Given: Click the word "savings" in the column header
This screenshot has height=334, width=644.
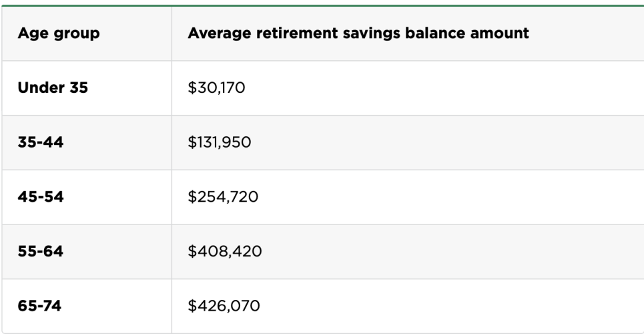Looking at the screenshot, I should coord(361,33).
